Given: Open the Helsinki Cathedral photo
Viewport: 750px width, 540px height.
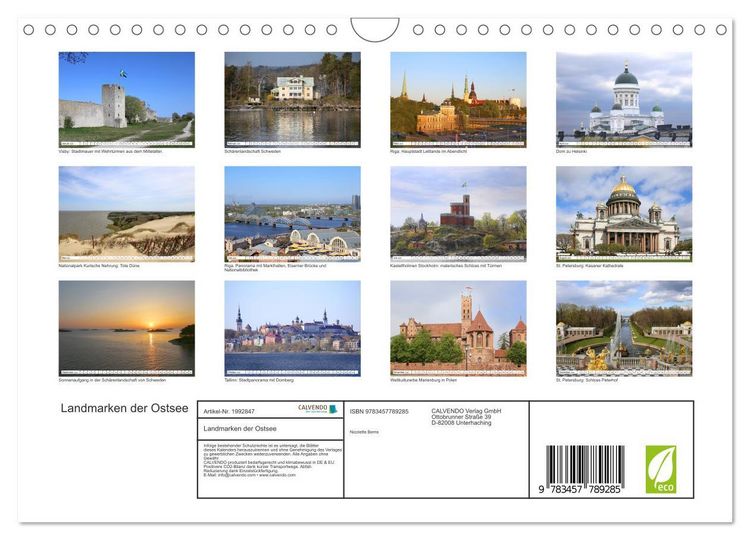Looking at the screenshot, I should (x=624, y=99).
